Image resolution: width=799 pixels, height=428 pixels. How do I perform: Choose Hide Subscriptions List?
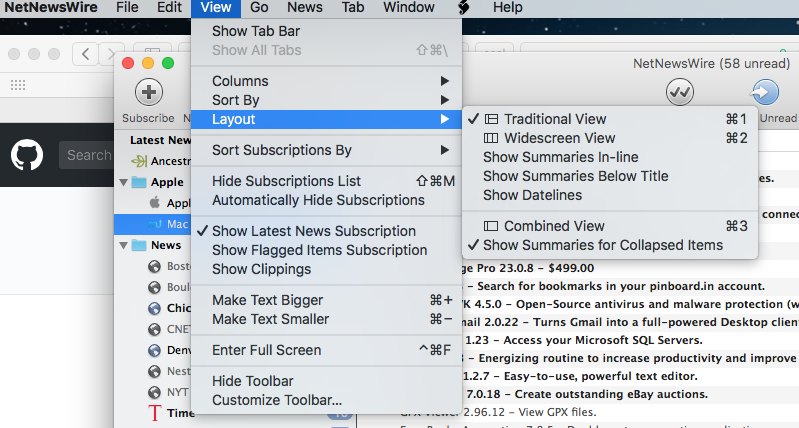click(326, 181)
